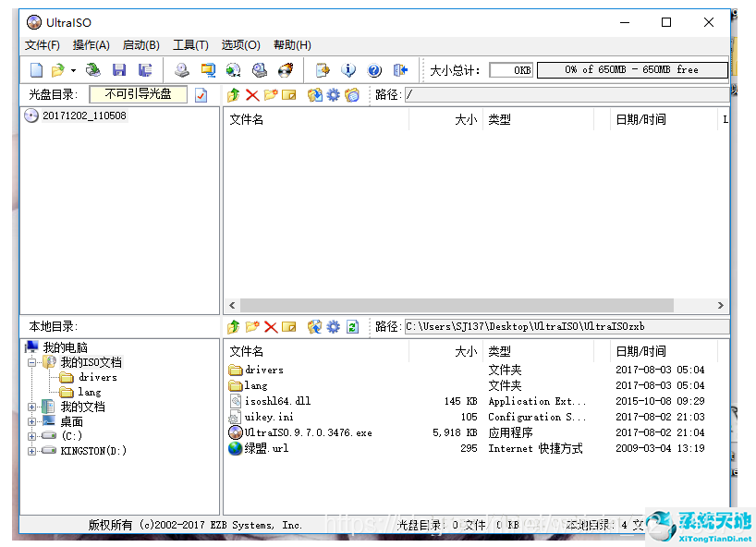Click the checkmark document icon beside 不可引导光盘
Image resolution: width=756 pixels, height=547 pixels.
pos(201,95)
